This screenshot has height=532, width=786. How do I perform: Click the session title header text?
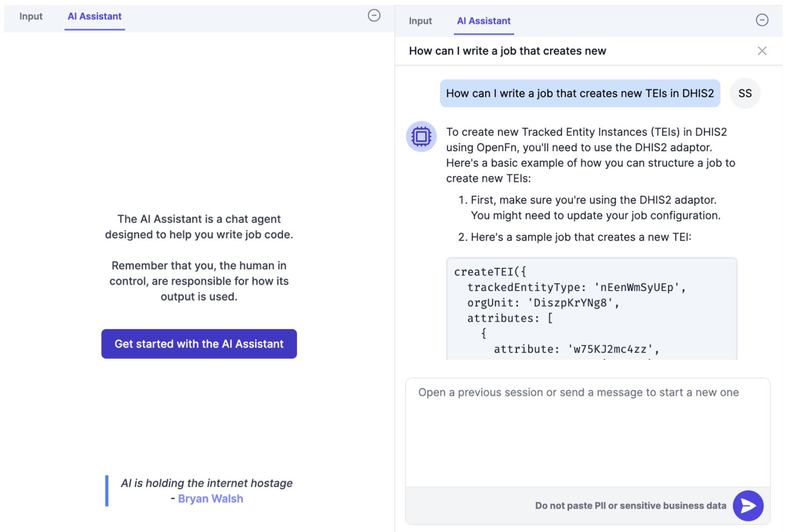507,51
